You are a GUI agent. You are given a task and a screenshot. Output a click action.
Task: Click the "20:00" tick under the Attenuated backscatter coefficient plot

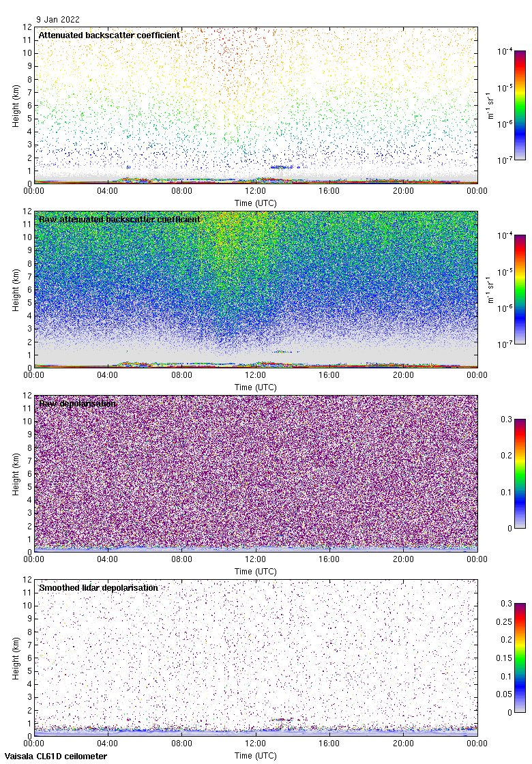pyautogui.click(x=403, y=190)
